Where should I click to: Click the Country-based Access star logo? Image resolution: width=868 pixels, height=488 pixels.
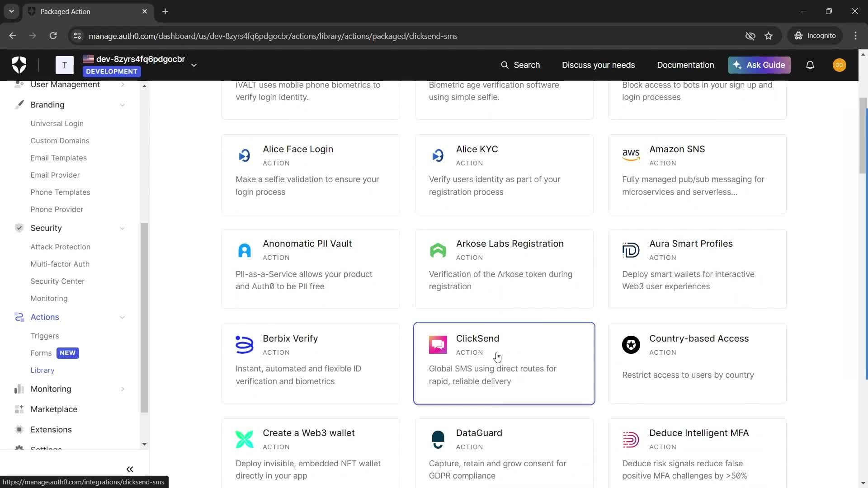[x=631, y=345]
